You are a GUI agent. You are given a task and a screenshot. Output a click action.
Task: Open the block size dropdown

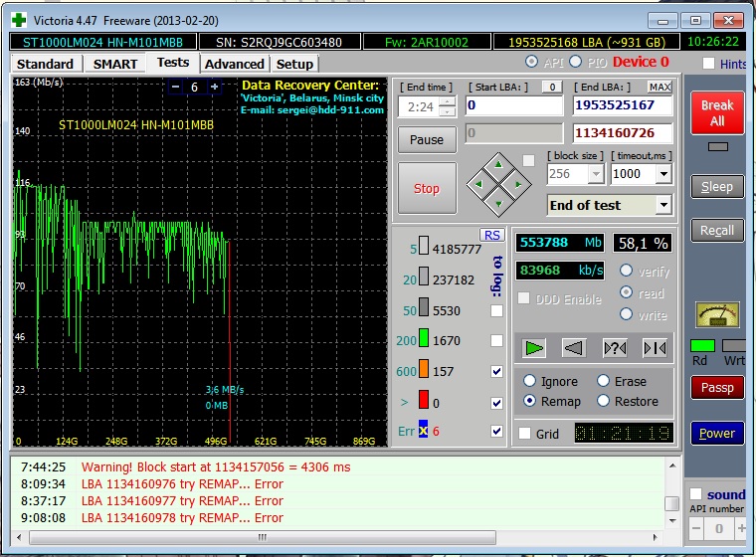point(596,173)
